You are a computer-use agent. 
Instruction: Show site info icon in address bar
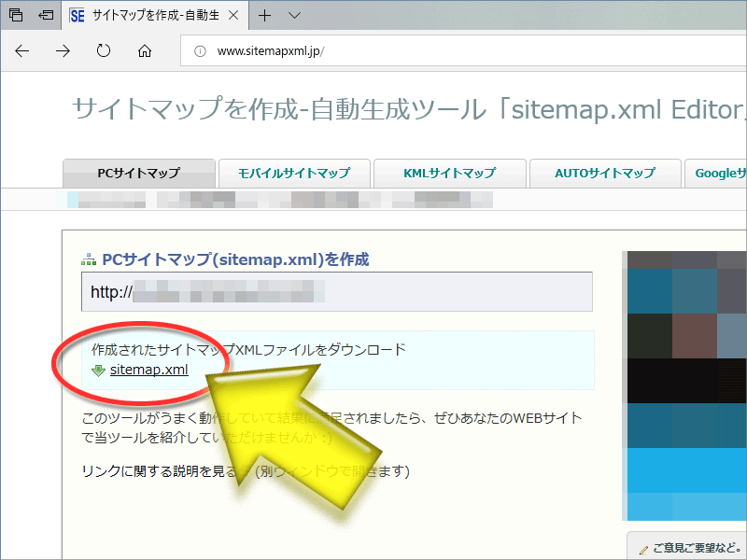pos(199,51)
